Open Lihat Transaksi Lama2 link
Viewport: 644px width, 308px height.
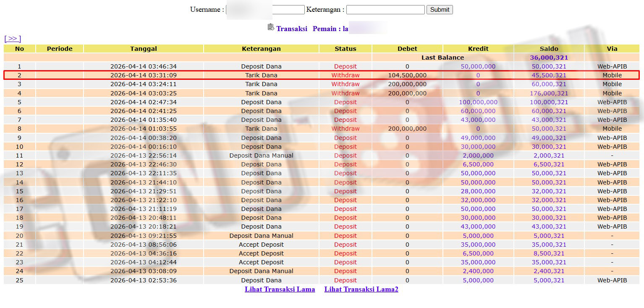[361, 289]
